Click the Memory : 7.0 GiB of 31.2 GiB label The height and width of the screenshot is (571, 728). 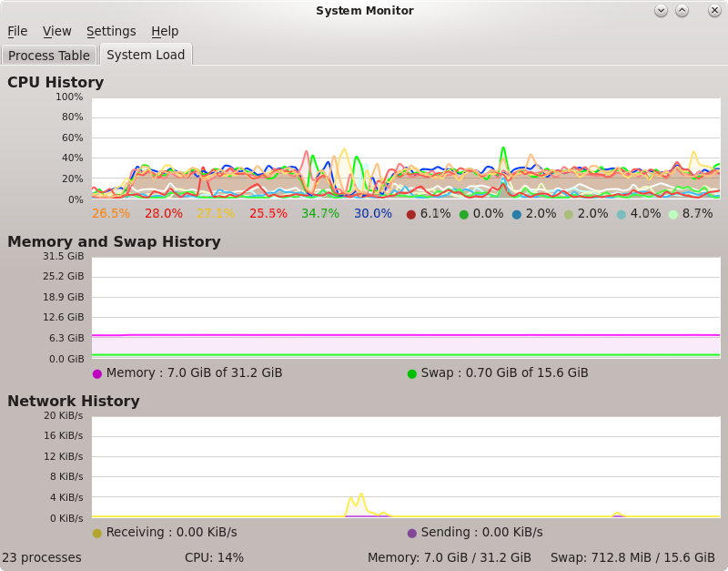(194, 372)
